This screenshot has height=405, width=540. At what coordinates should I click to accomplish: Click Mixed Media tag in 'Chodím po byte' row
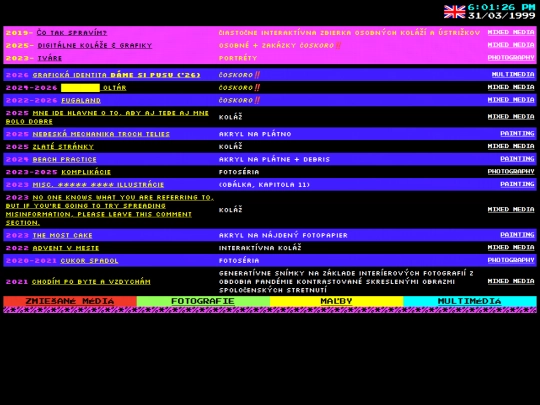511,281
